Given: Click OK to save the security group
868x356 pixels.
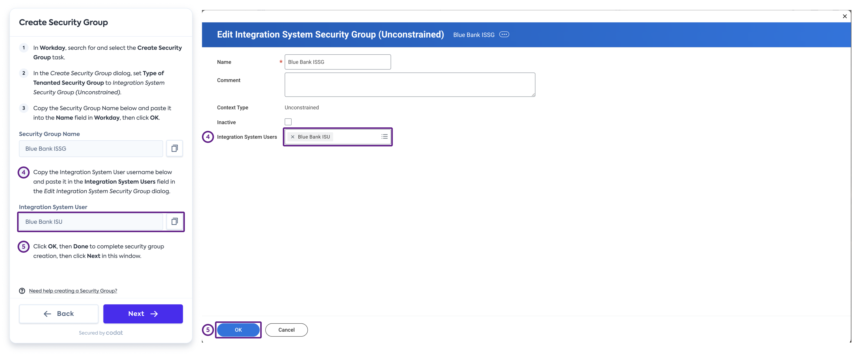Looking at the screenshot, I should [238, 330].
